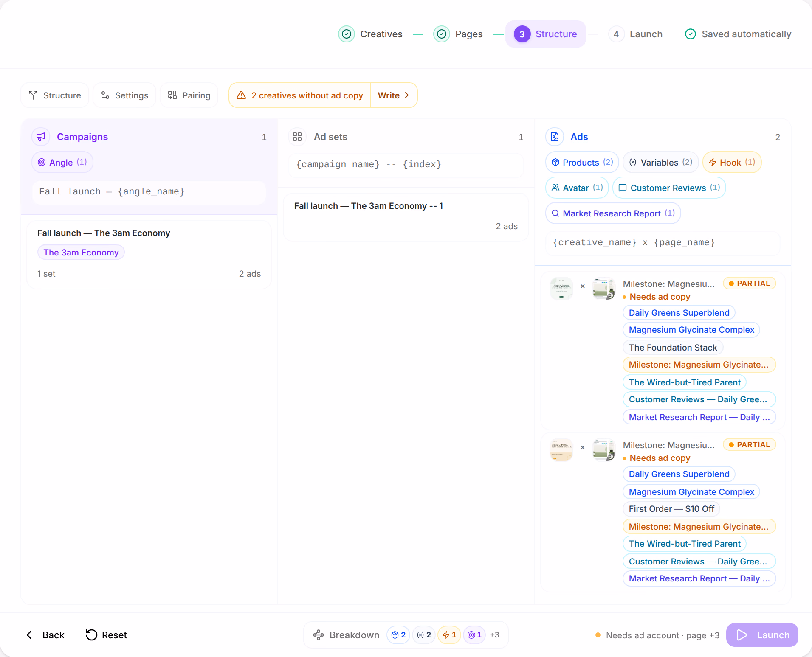Screen dimensions: 812x657
Task: Open the Structure view tab
Action: coord(55,95)
